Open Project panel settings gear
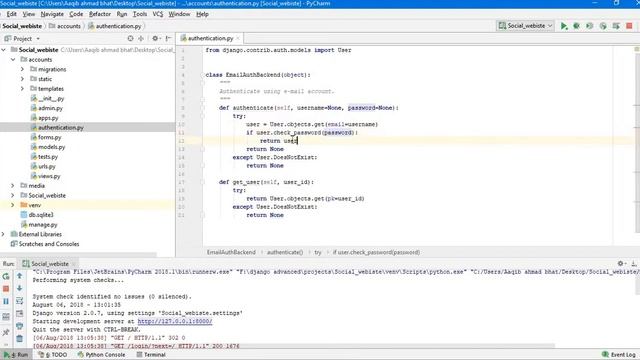The image size is (640, 360). coord(155,38)
